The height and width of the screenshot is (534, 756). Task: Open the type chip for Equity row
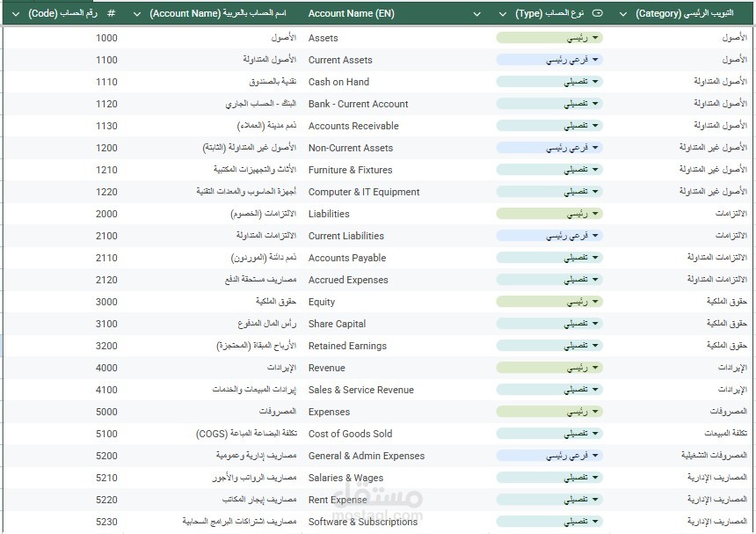tap(549, 302)
